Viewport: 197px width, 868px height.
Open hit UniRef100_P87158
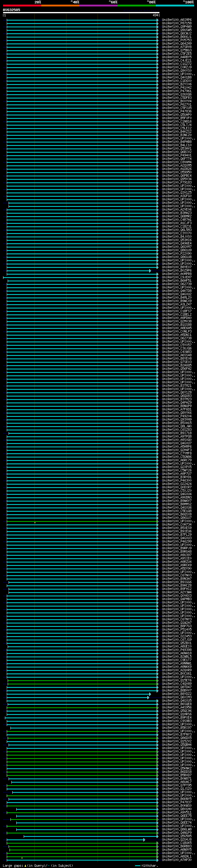(x=176, y=23)
